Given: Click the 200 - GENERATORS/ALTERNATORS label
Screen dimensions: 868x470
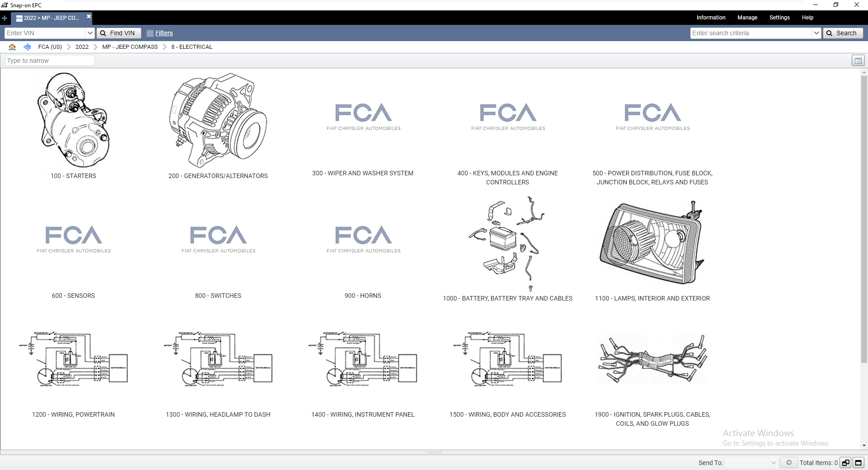Looking at the screenshot, I should tap(218, 176).
